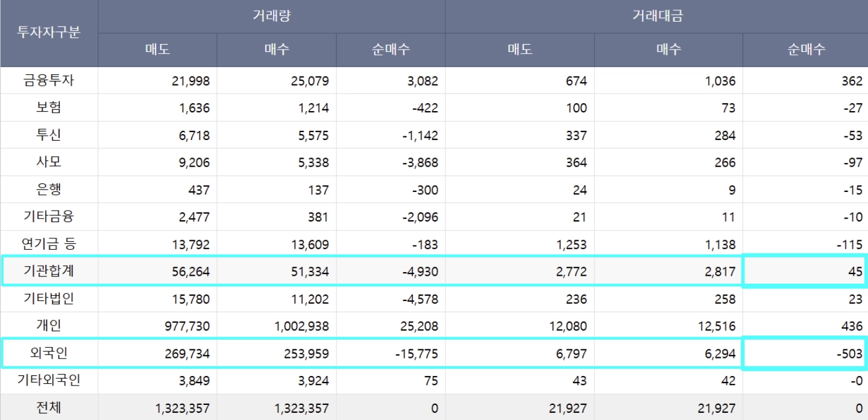Click the 매수 header under 거래대금
Image resolution: width=868 pixels, height=420 pixels.
click(668, 50)
